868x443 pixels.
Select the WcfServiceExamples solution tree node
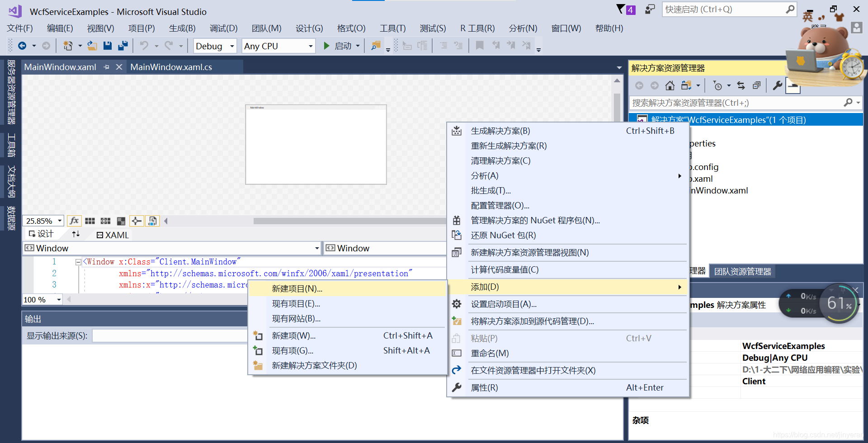tap(746, 120)
